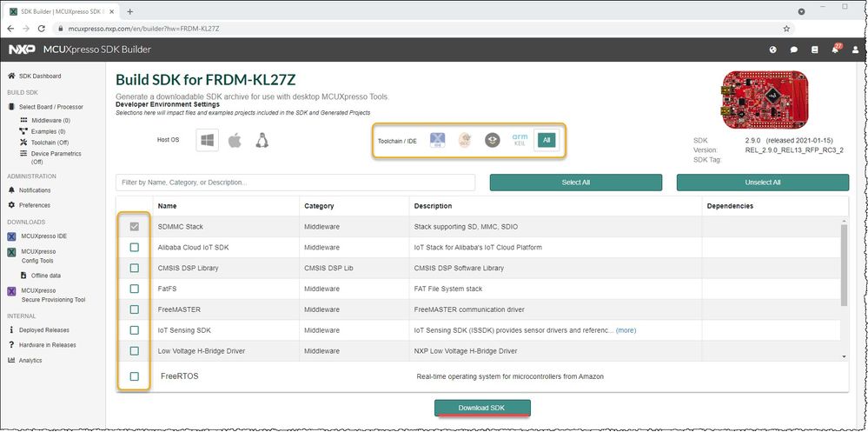Click the NXP logo in header
Screen dimensions: 868x432
(x=22, y=50)
